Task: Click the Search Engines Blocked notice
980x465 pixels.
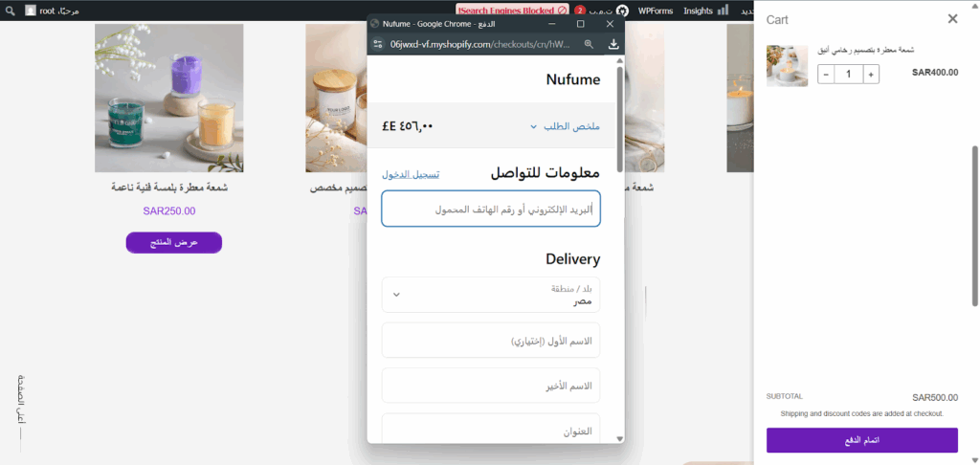Action: tap(513, 10)
